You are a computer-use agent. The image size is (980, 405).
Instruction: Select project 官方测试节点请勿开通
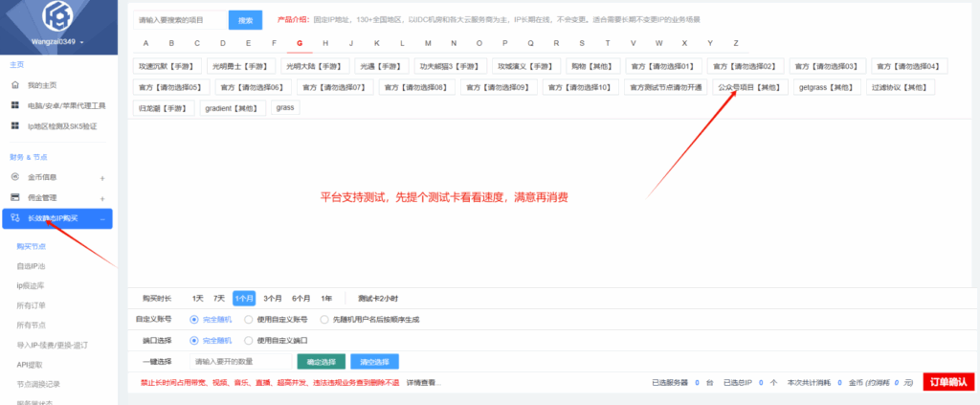tap(666, 87)
